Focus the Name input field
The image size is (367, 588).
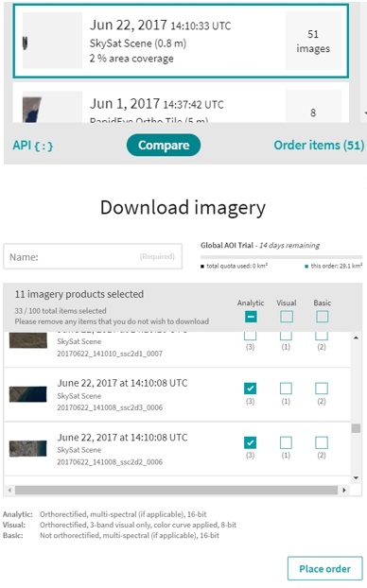coord(93,256)
